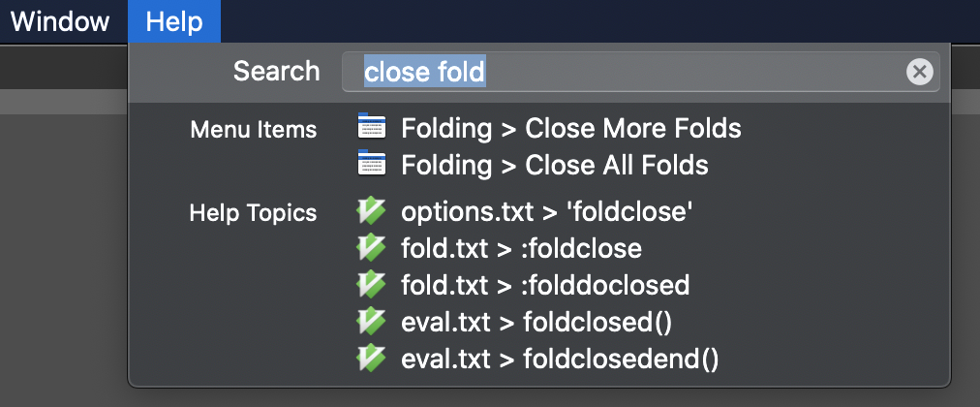This screenshot has height=407, width=980.
Task: Open the Window menu
Action: coord(60,22)
